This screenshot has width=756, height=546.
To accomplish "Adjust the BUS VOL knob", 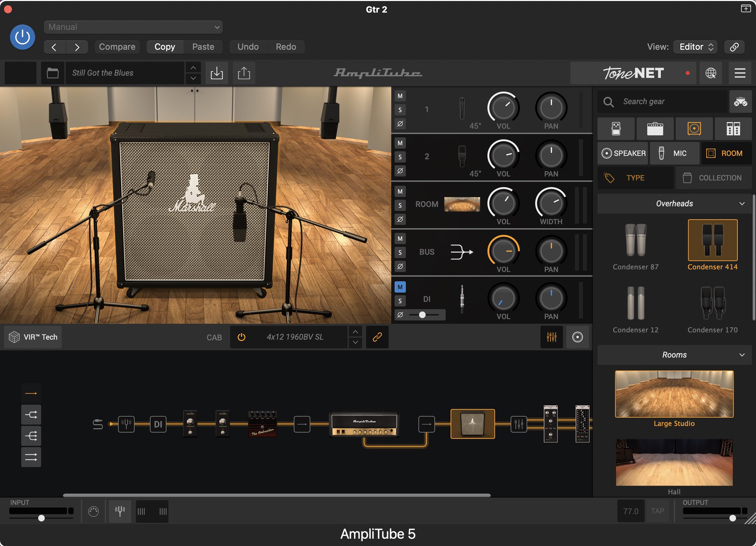I will (x=503, y=251).
